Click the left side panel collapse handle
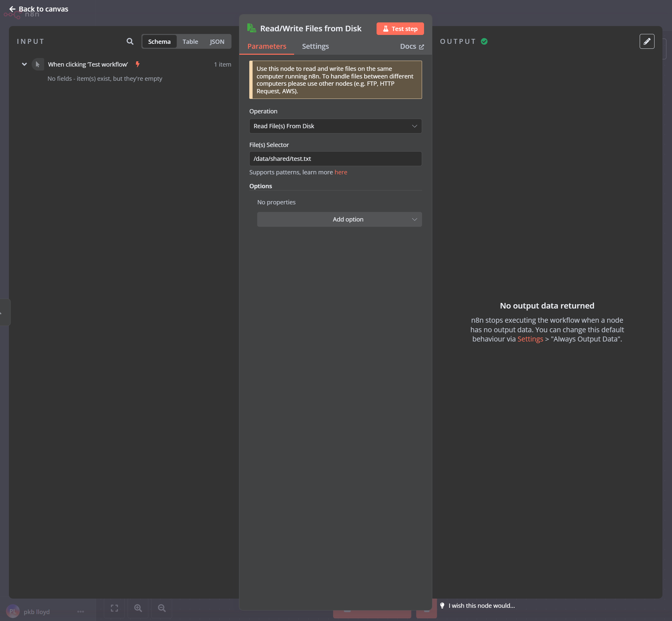 5,312
